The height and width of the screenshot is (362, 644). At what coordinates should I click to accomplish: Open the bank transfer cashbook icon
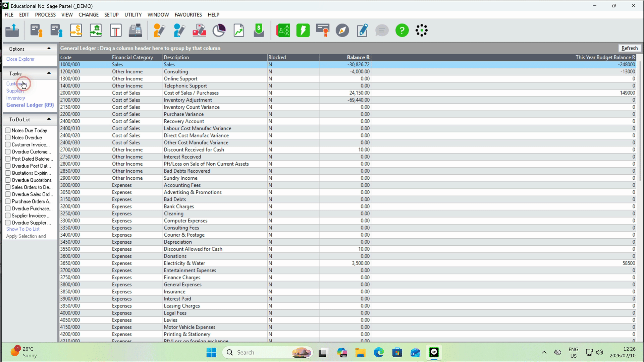point(96,31)
